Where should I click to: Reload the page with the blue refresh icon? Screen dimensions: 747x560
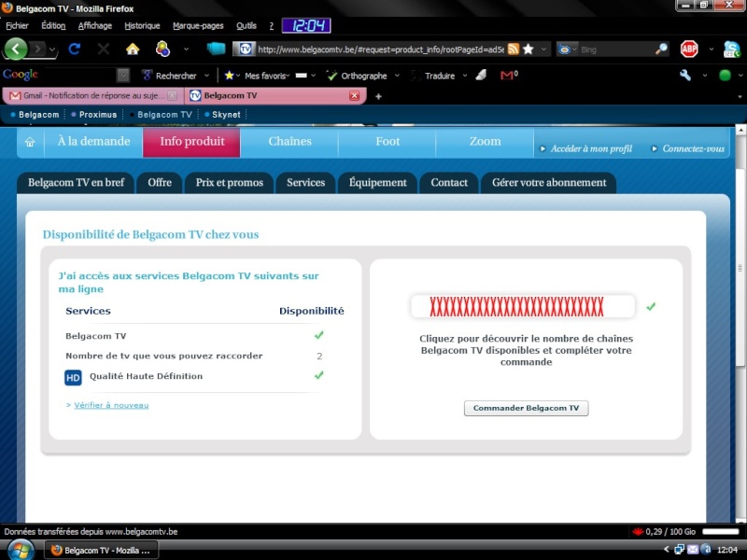(74, 49)
